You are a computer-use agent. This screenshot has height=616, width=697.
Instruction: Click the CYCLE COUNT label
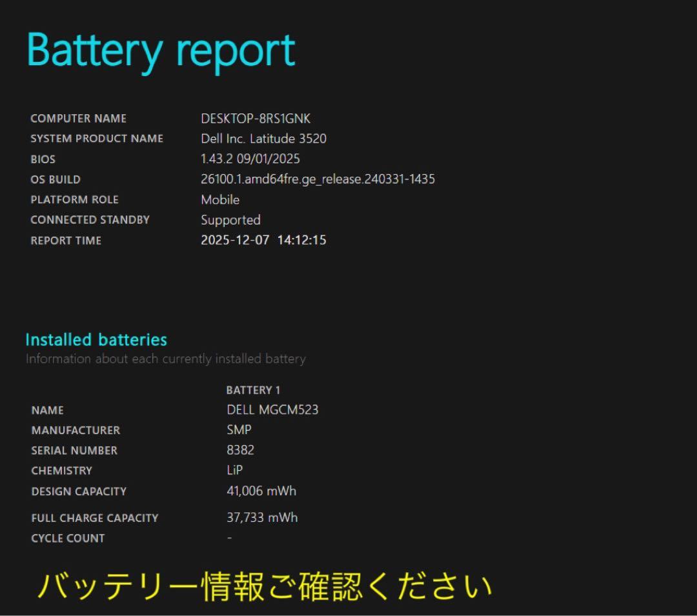[67, 537]
